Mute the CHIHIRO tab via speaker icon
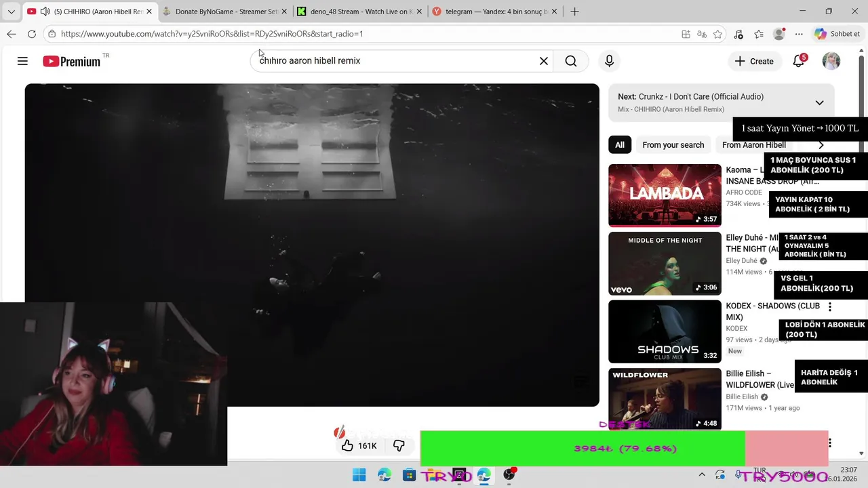Image resolution: width=868 pixels, height=488 pixels. (x=45, y=12)
